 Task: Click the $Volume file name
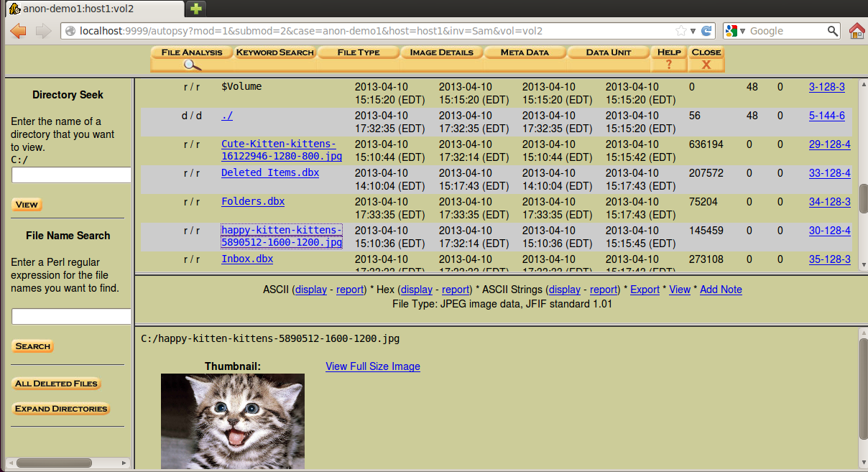[x=241, y=86]
